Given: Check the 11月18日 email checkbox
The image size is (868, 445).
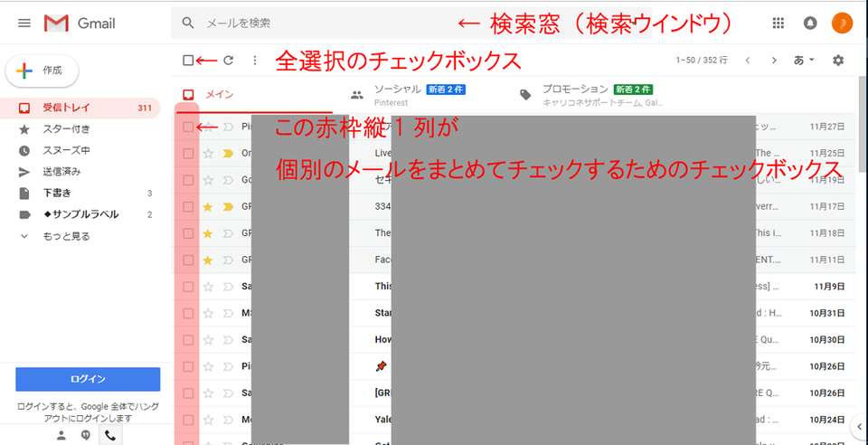Looking at the screenshot, I should click(x=188, y=233).
